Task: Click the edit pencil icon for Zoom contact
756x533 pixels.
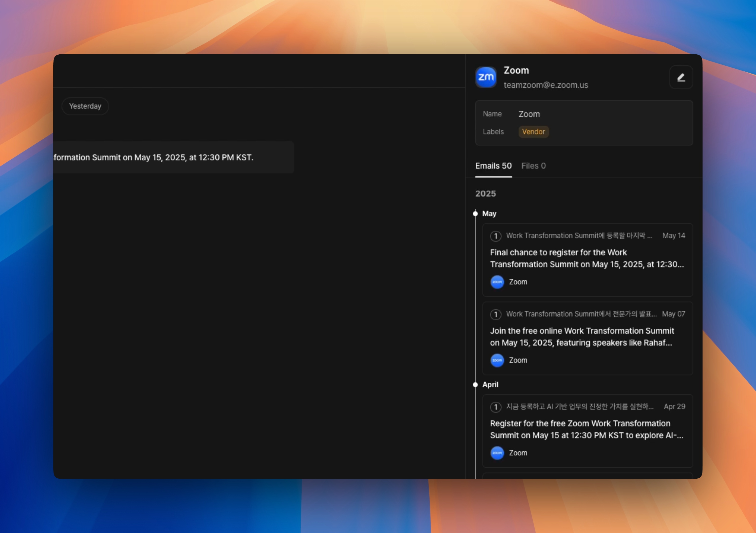Action: (681, 77)
